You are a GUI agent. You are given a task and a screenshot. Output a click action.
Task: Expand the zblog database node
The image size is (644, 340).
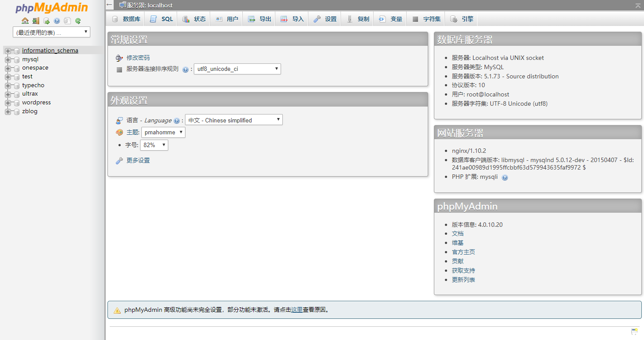coord(8,111)
